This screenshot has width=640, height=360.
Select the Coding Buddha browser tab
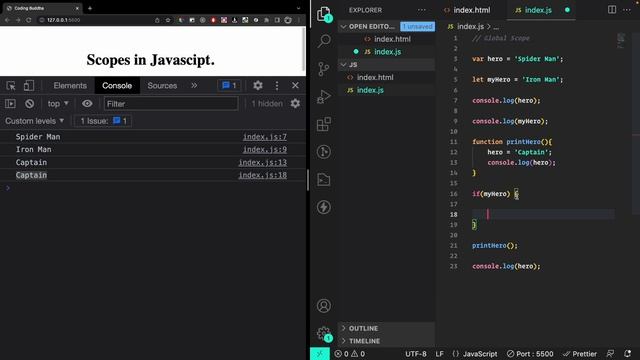(42, 8)
